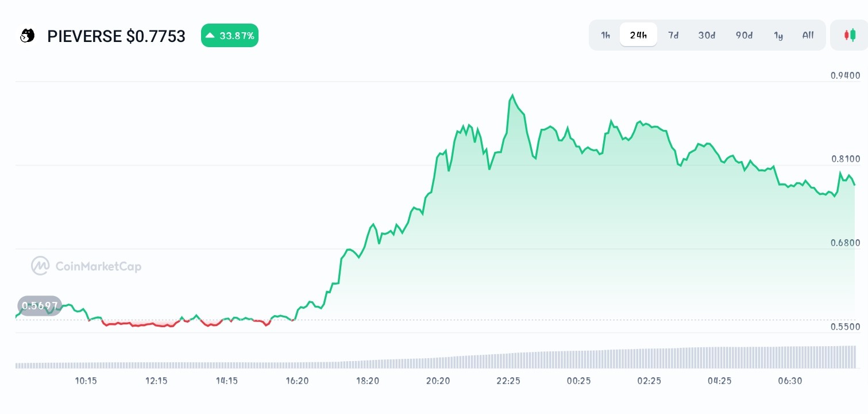This screenshot has height=414, width=868.
Task: Click the 02:25 time axis label
Action: click(649, 381)
